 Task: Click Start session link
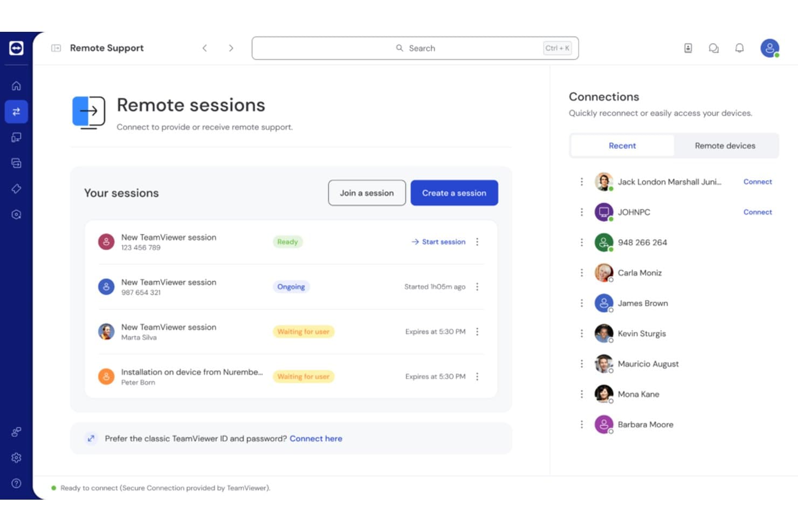coord(438,242)
